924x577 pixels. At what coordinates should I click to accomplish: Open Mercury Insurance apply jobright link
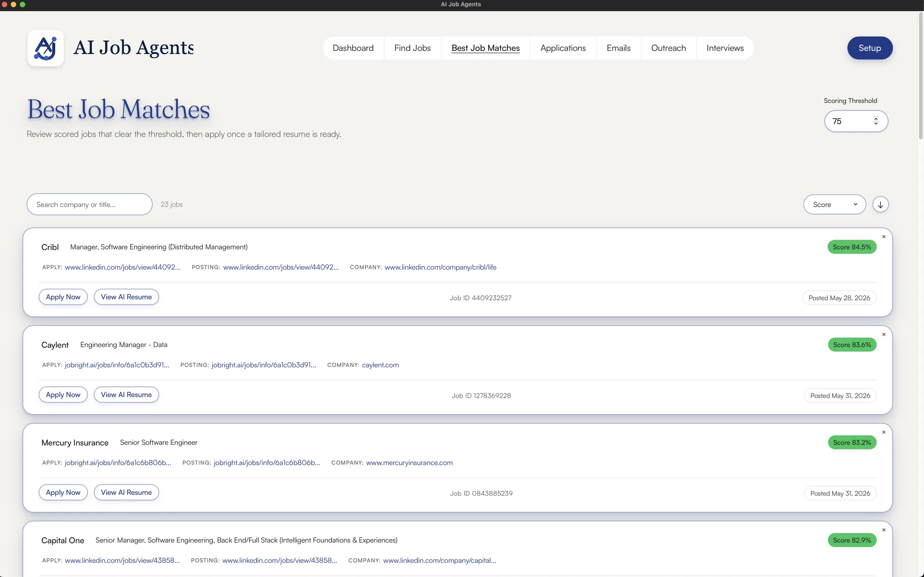point(118,463)
